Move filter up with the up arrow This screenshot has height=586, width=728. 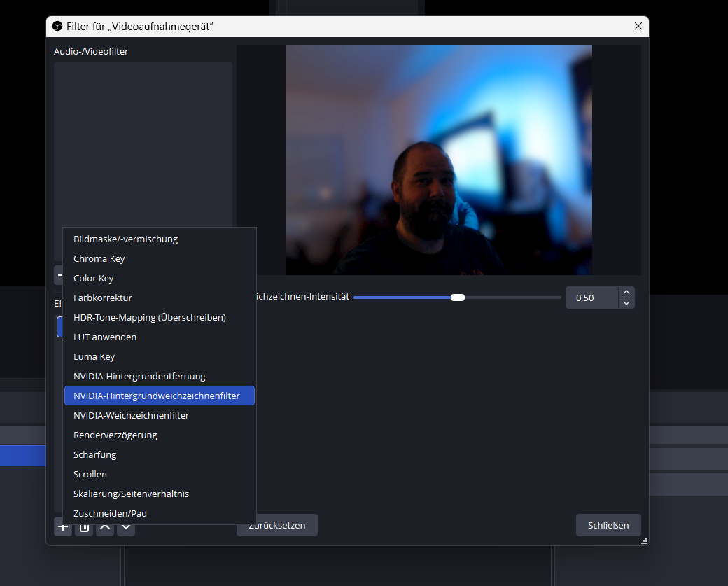(x=105, y=529)
